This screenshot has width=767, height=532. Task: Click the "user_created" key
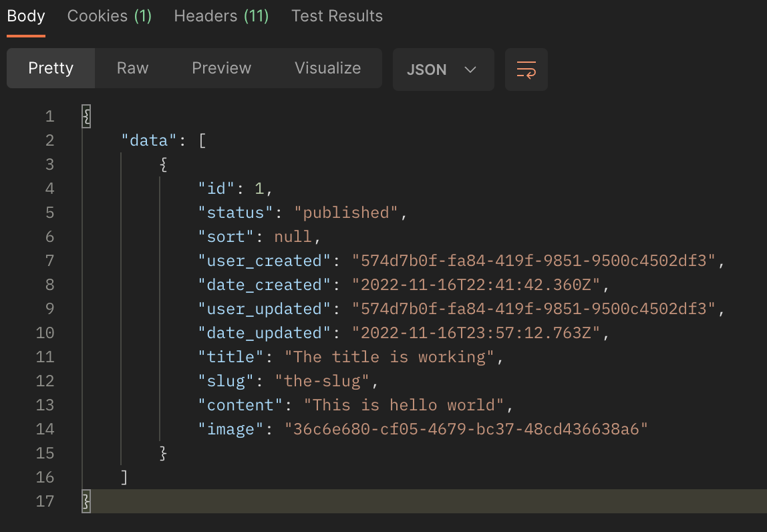click(x=264, y=261)
